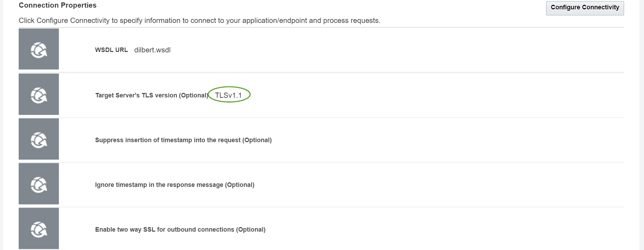Click the dilbert.wsdl value
The width and height of the screenshot is (644, 250).
pos(152,50)
